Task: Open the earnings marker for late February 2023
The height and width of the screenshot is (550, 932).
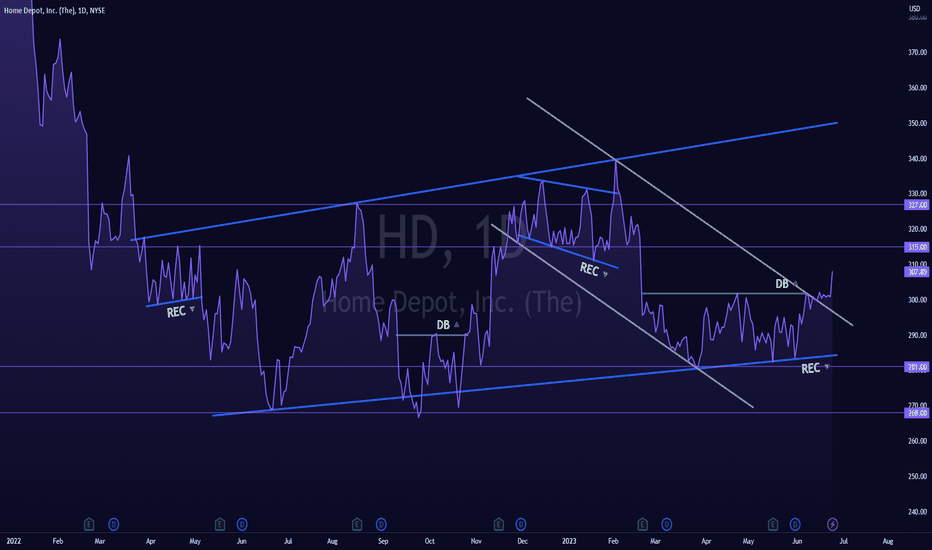Action: pyautogui.click(x=642, y=524)
